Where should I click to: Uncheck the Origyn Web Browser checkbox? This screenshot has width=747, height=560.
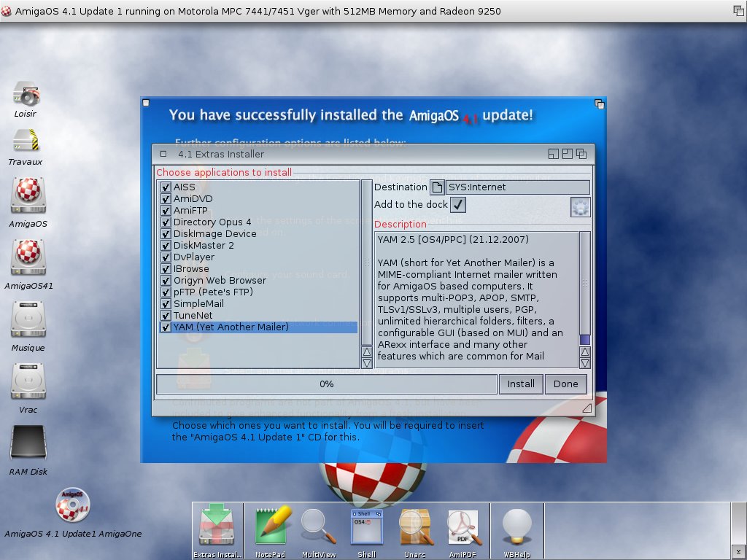click(166, 281)
